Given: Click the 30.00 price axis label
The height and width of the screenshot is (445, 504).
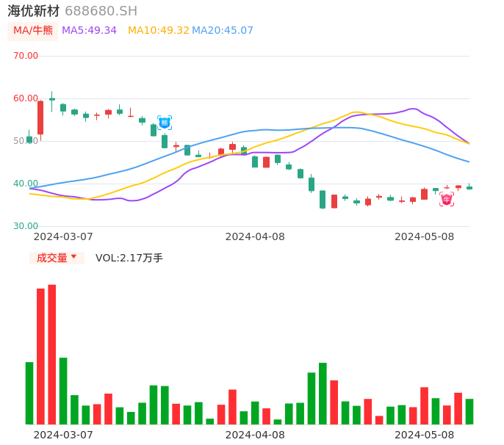Looking at the screenshot, I should pyautogui.click(x=26, y=226).
